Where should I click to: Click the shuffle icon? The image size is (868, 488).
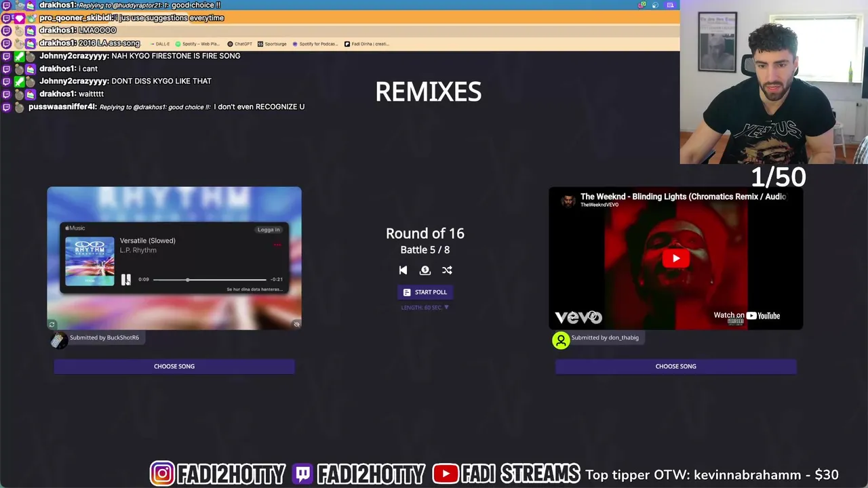[447, 270]
